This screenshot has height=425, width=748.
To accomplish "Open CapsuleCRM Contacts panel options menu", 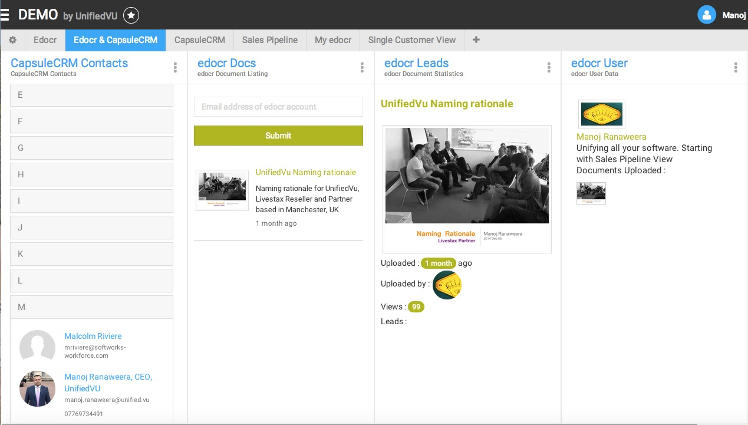I will (175, 67).
